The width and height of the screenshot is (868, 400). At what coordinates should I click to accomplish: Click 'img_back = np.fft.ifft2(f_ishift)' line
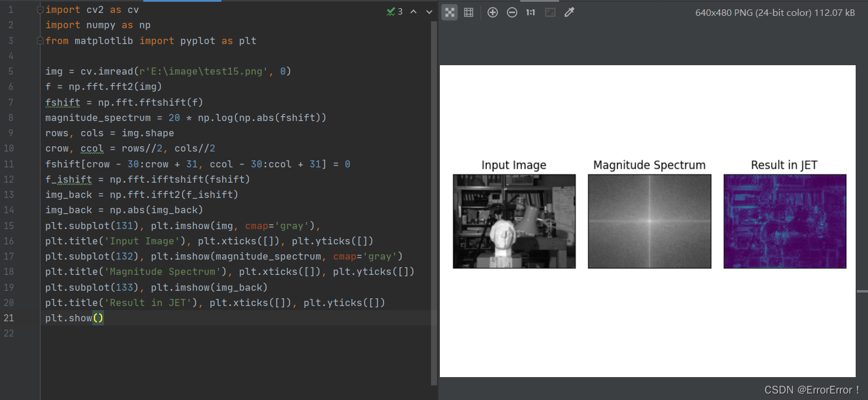(x=142, y=194)
